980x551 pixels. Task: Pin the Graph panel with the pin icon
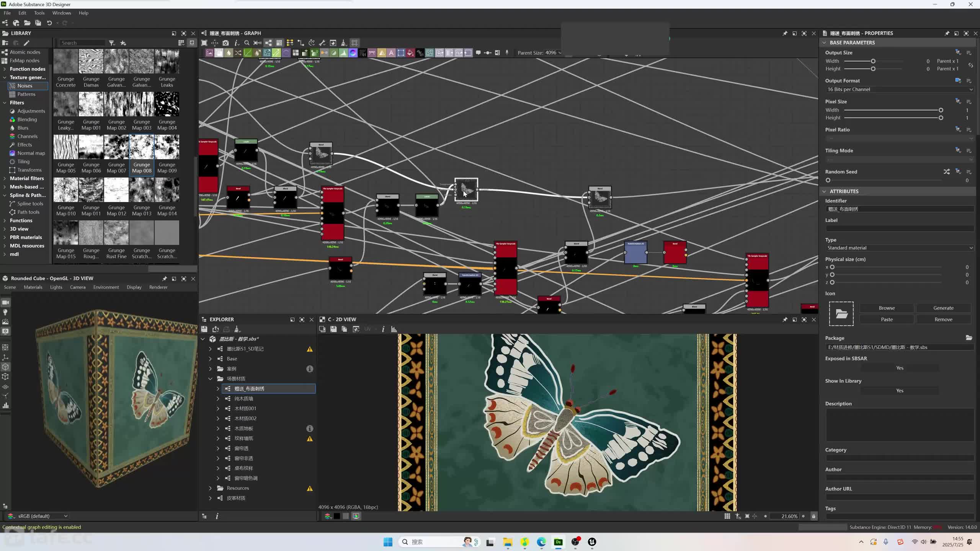click(785, 33)
